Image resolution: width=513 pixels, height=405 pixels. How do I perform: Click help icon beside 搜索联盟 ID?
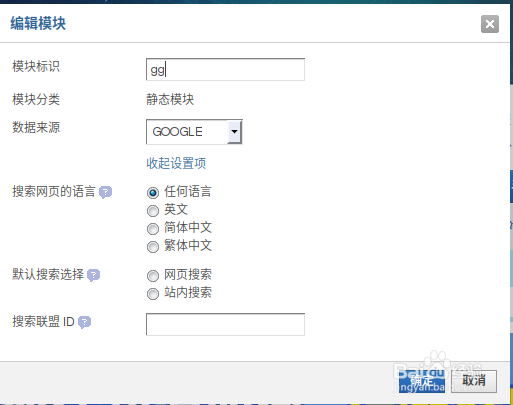click(84, 322)
